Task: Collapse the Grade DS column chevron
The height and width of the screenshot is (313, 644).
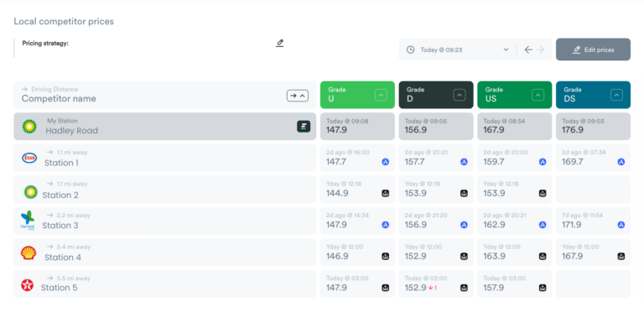Action: click(616, 96)
